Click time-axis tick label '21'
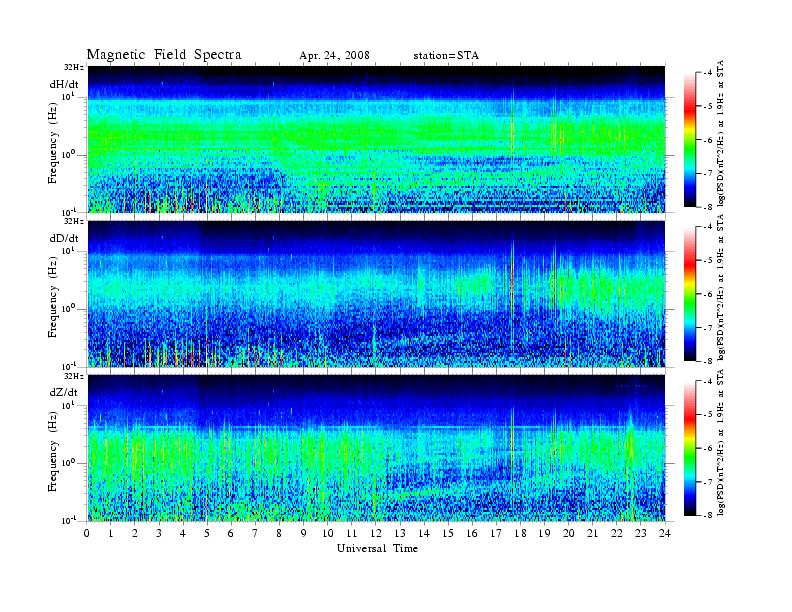792x612 pixels. point(592,533)
